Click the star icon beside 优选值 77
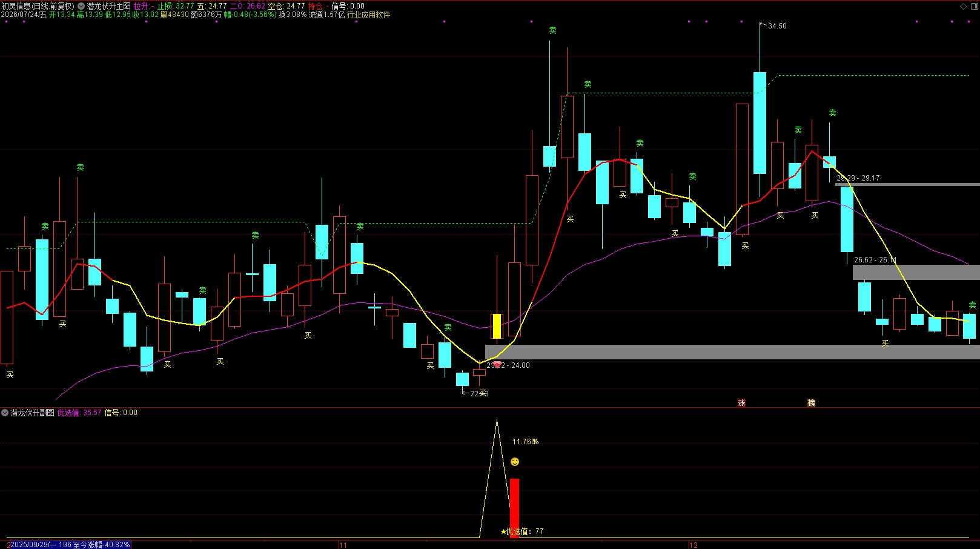This screenshot has width=980, height=549. pyautogui.click(x=503, y=531)
